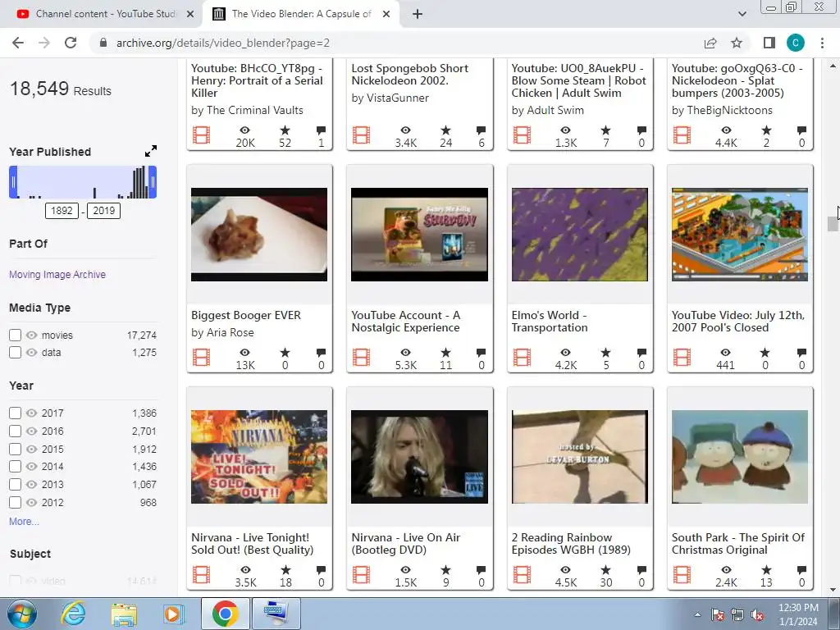This screenshot has height=630, width=840.
Task: Click film icon on YouTube Account Nostalgic Experience
Action: [361, 358]
